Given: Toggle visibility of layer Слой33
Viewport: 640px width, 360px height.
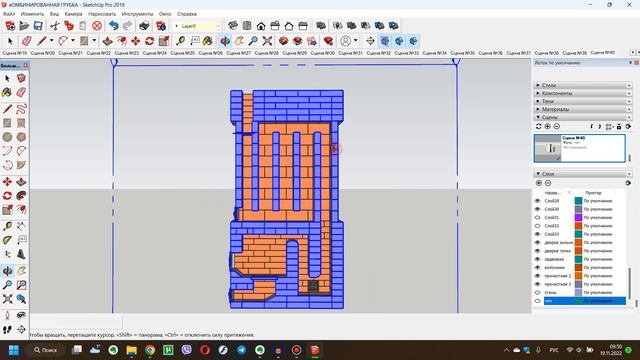Looking at the screenshot, I should tap(538, 234).
